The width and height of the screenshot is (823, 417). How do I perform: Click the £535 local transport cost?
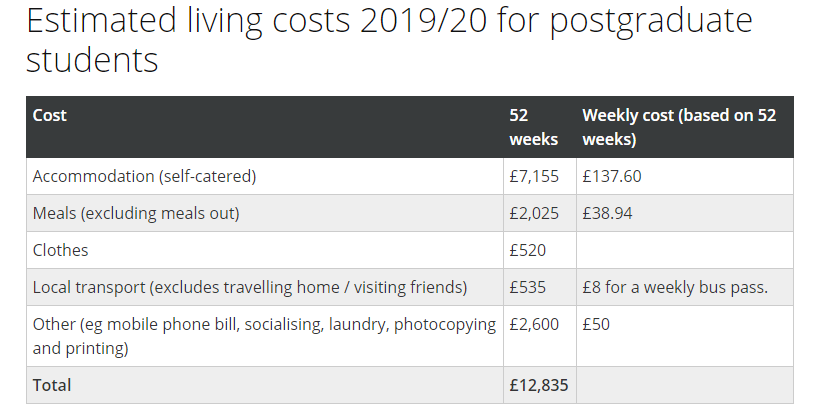coord(527,287)
